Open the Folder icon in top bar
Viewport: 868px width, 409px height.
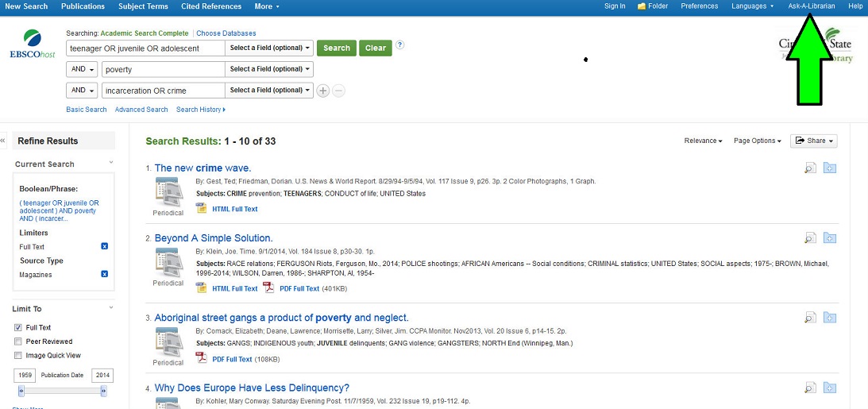click(642, 6)
